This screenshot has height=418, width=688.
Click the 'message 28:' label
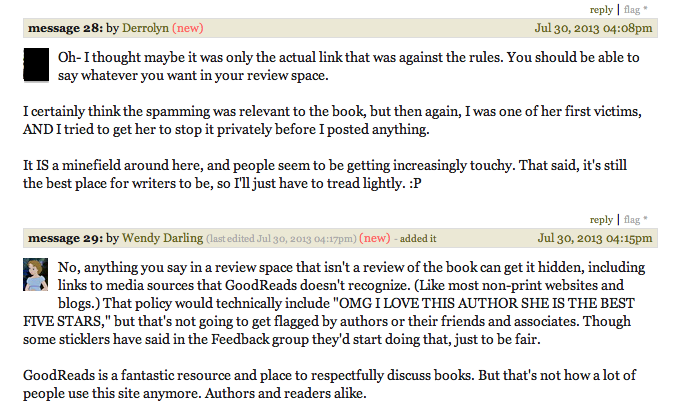(65, 28)
